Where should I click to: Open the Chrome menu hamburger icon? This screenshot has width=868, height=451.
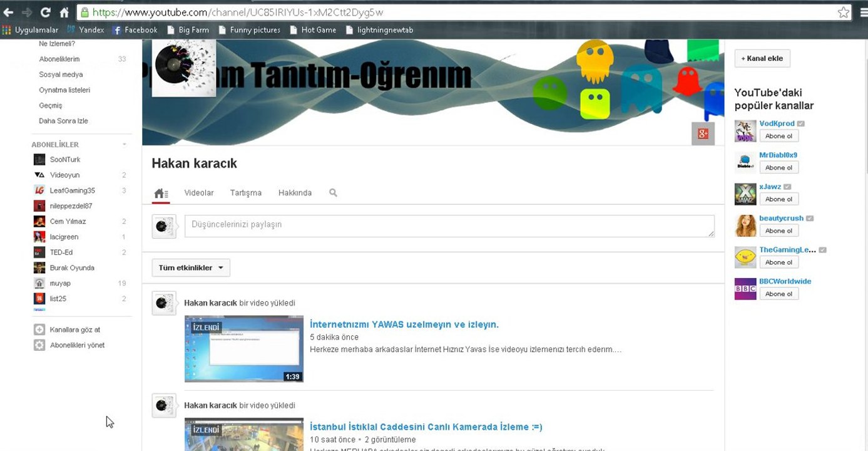[x=864, y=12]
